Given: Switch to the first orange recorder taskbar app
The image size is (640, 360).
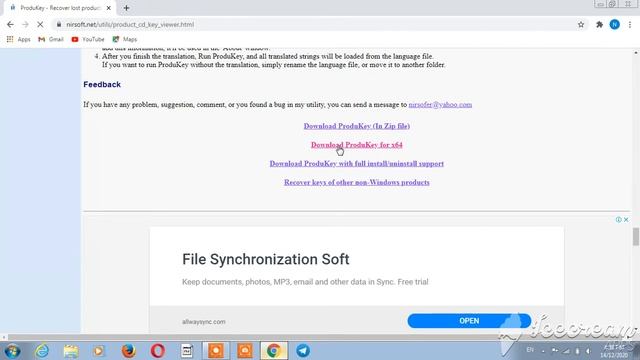Looking at the screenshot, I should (x=216, y=351).
